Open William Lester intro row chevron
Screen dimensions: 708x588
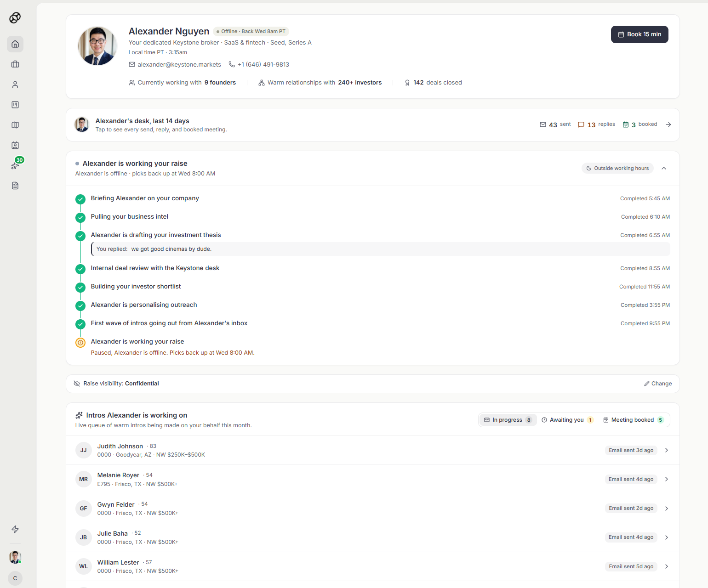point(667,566)
